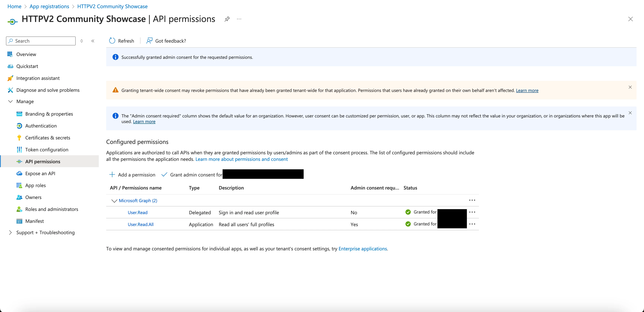
Task: Click Add a permission
Action: tap(132, 175)
